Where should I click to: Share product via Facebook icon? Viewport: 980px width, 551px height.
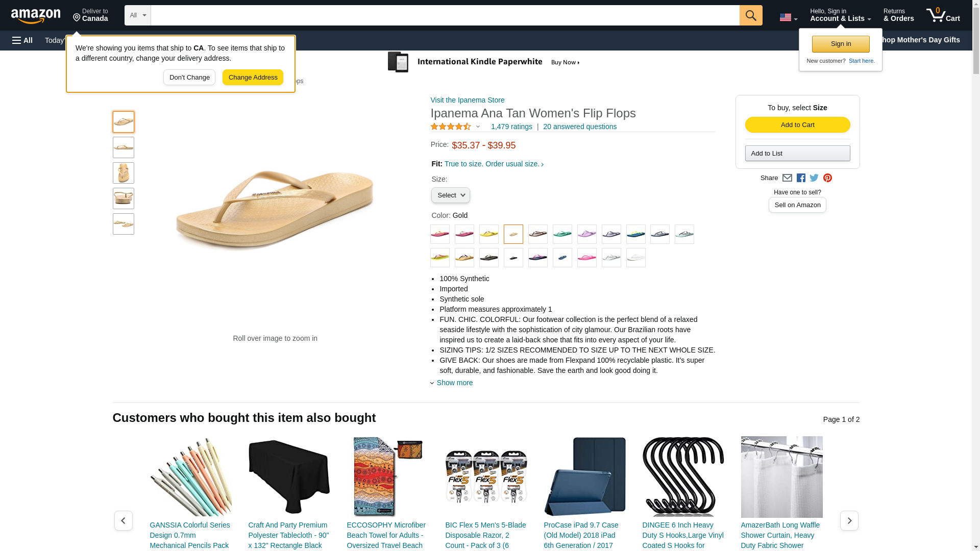[x=800, y=178]
